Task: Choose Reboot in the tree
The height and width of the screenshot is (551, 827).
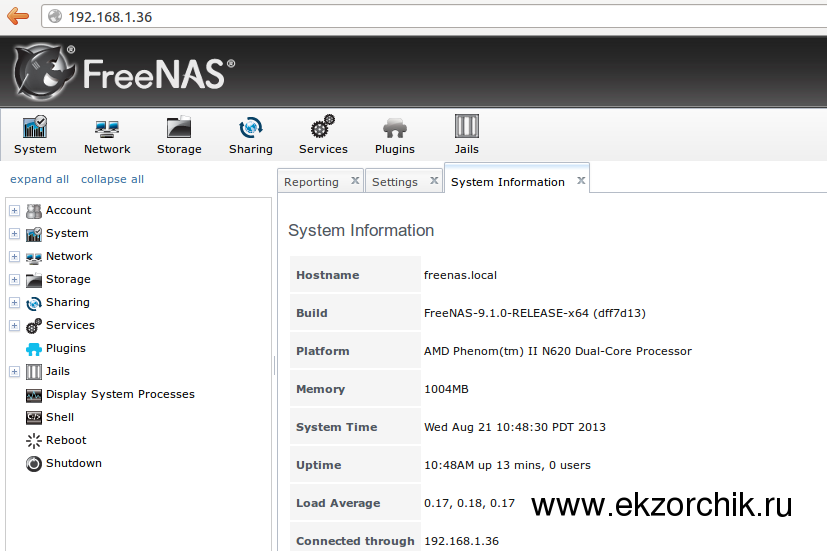Action: [x=66, y=440]
